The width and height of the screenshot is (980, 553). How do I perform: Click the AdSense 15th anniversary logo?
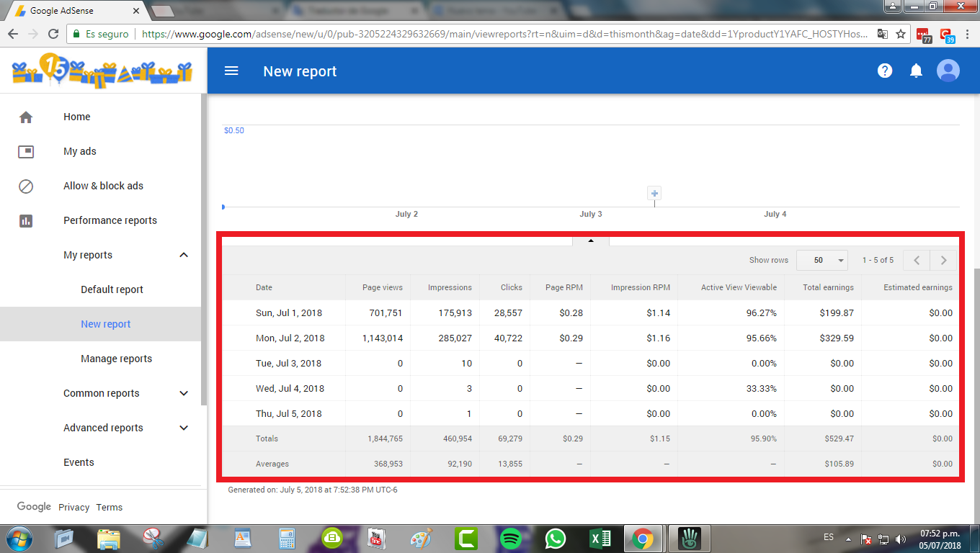[x=102, y=71]
